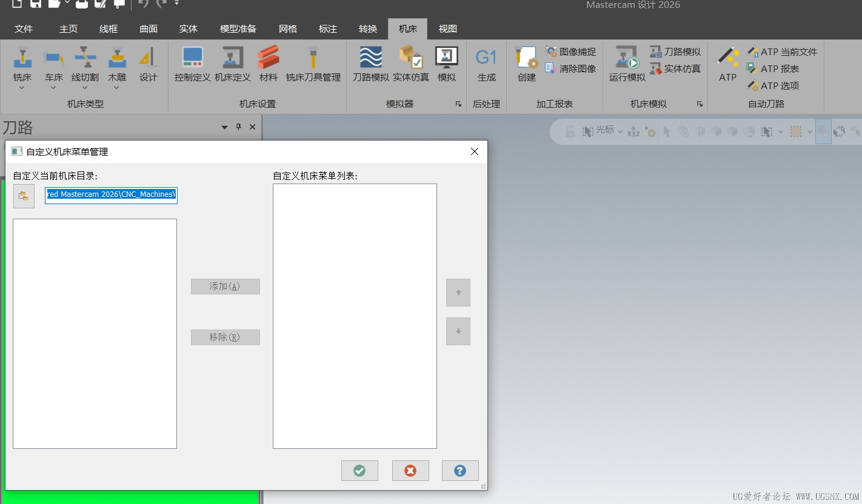
Task: Confirm dialog with green checkmark button
Action: coord(359,471)
